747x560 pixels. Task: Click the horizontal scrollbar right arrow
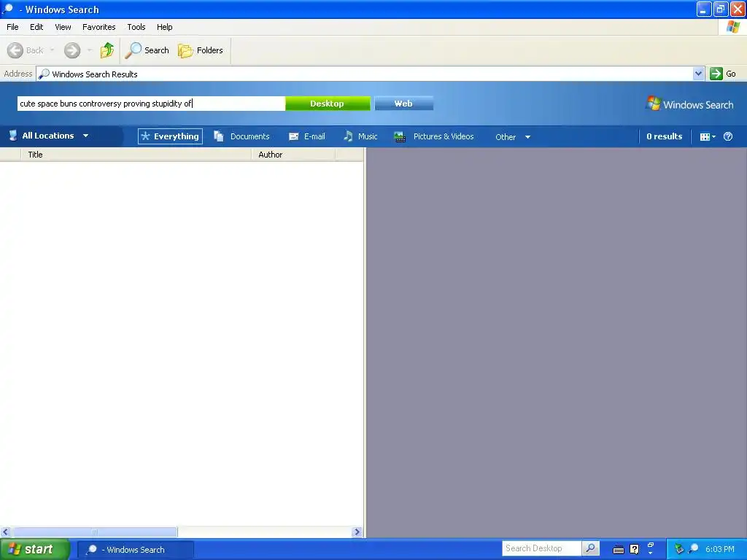click(x=357, y=532)
